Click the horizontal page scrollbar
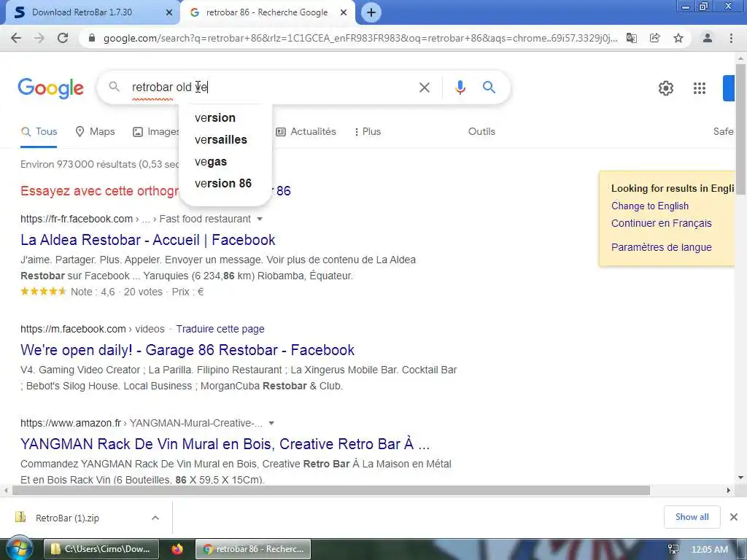 pos(331,491)
